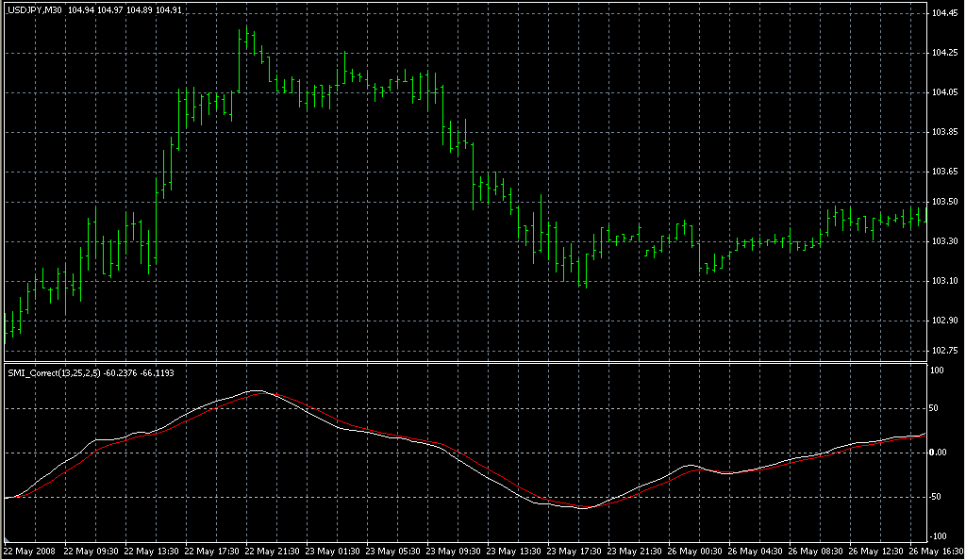Click the 104.45 price axis label
The width and height of the screenshot is (966, 560).
pos(945,13)
